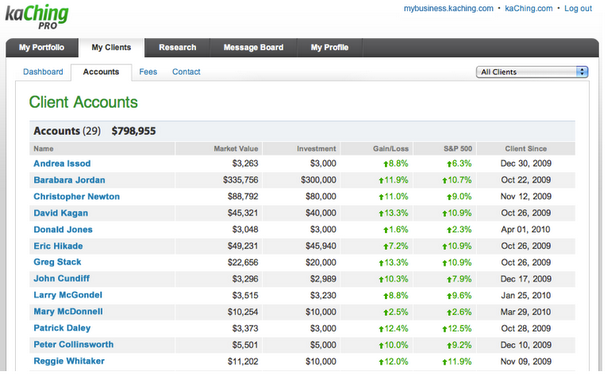615x383 pixels.
Task: Visit mybusiness.kaching.com link
Action: [448, 9]
